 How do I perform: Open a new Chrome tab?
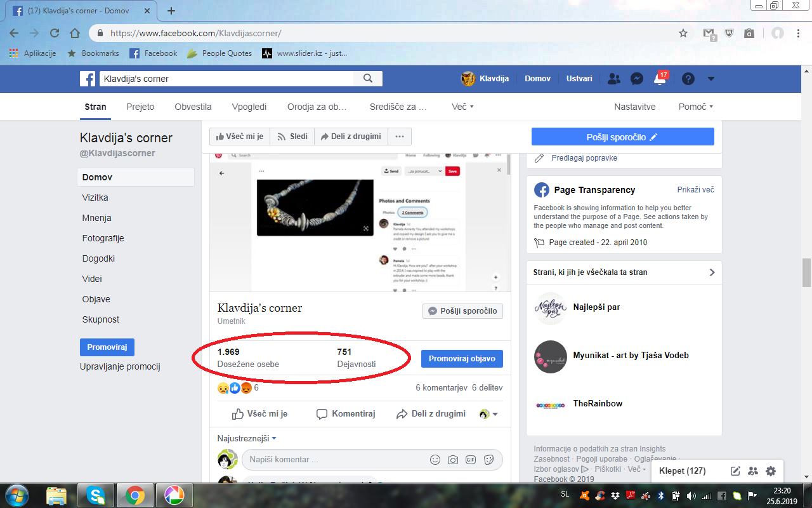(171, 11)
